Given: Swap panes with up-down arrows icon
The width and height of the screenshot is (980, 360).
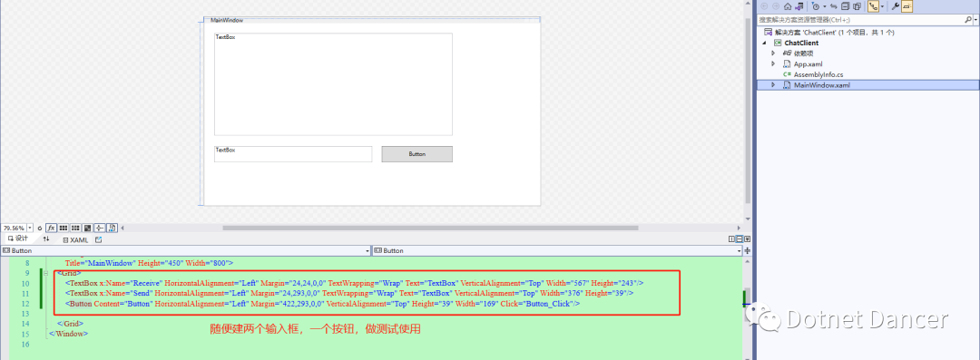Looking at the screenshot, I should (45, 238).
